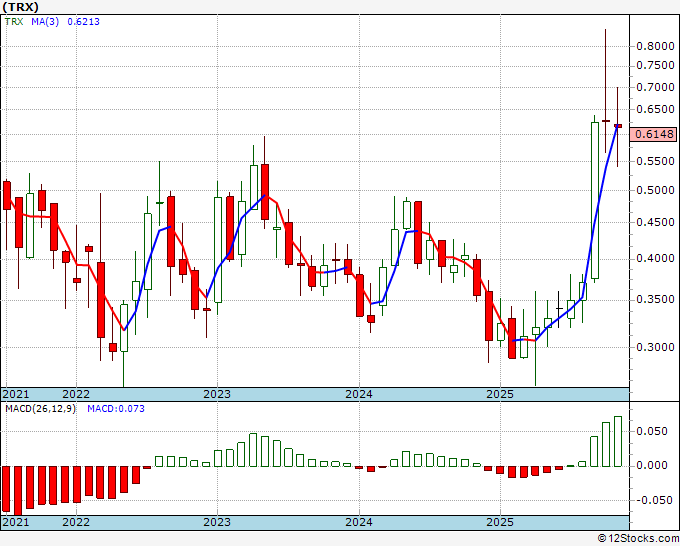680x546 pixels.
Task: Click 2024 on the MACD timeline
Action: point(359,522)
